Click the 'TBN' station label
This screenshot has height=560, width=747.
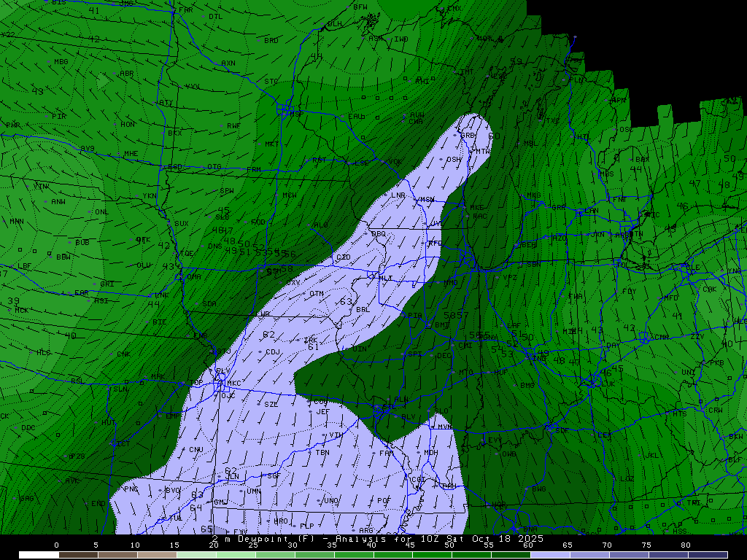pyautogui.click(x=322, y=452)
